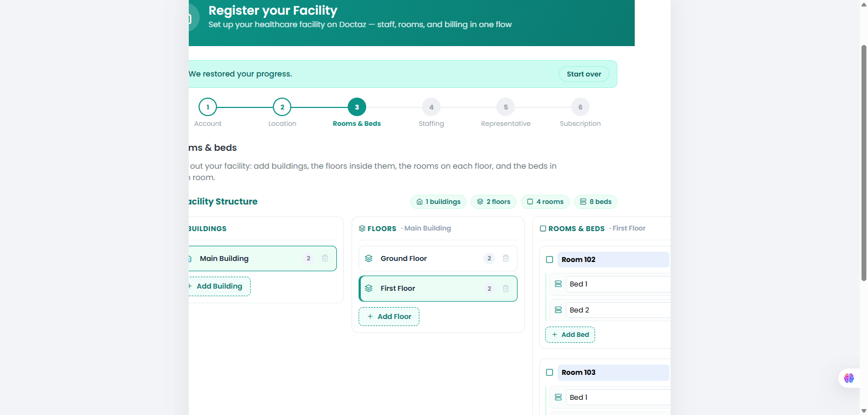Click Add Building button
The width and height of the screenshot is (868, 415).
click(219, 286)
